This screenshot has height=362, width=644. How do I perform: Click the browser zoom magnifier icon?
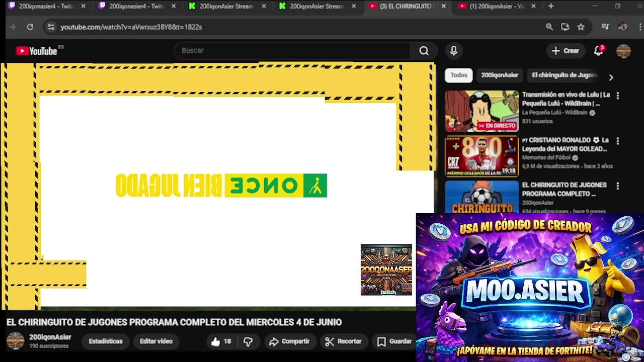(549, 27)
